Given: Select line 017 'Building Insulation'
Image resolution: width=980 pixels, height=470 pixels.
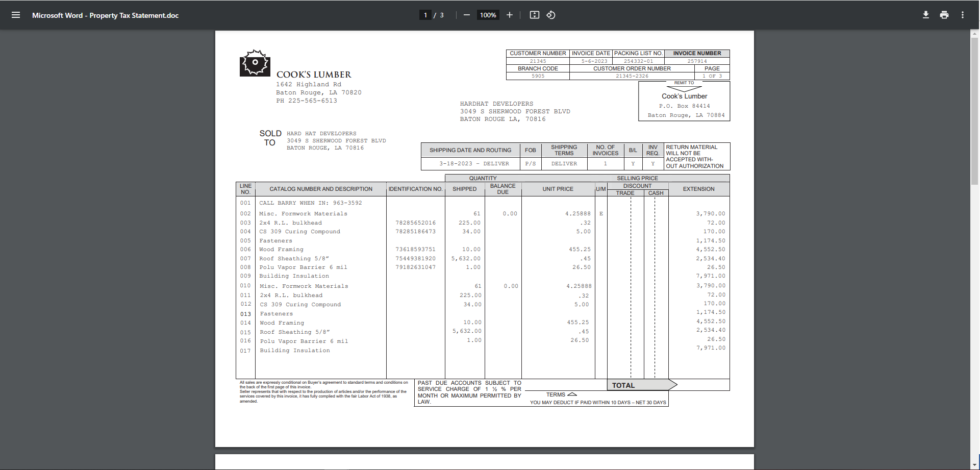Looking at the screenshot, I should (x=295, y=351).
